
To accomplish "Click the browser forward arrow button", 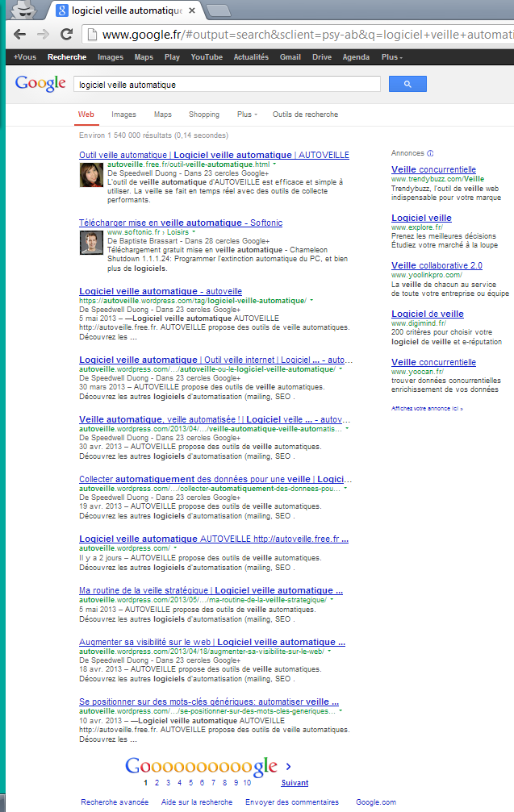I will pos(43,34).
